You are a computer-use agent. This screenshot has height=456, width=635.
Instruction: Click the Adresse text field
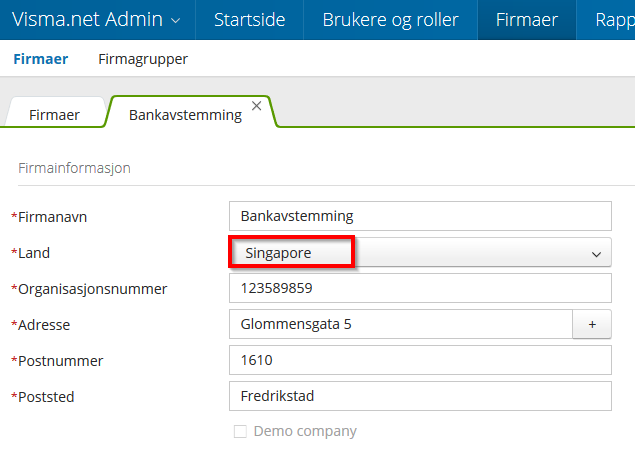coord(400,324)
